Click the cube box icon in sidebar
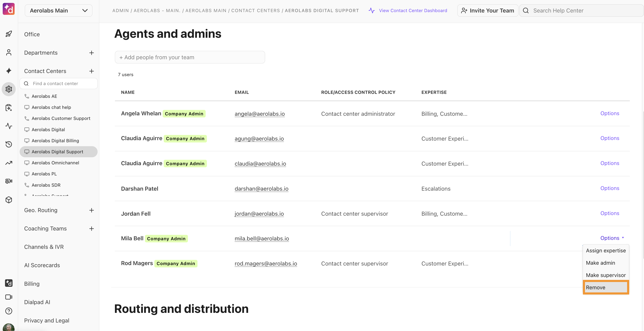The width and height of the screenshot is (644, 331). 9,200
